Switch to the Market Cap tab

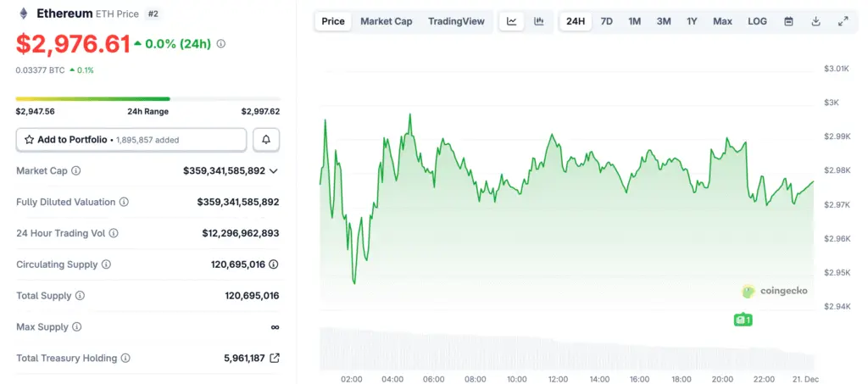[x=387, y=21]
